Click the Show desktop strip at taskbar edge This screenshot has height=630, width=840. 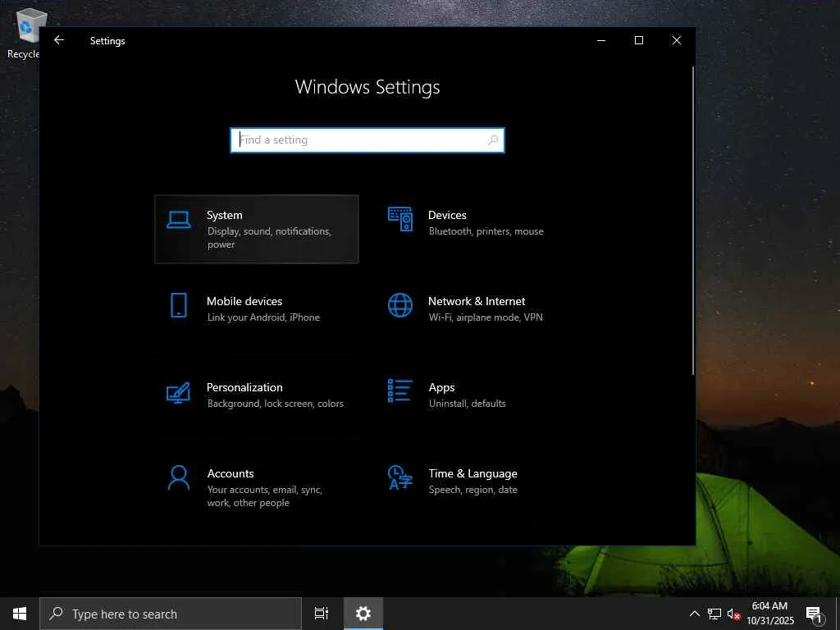pos(838,614)
